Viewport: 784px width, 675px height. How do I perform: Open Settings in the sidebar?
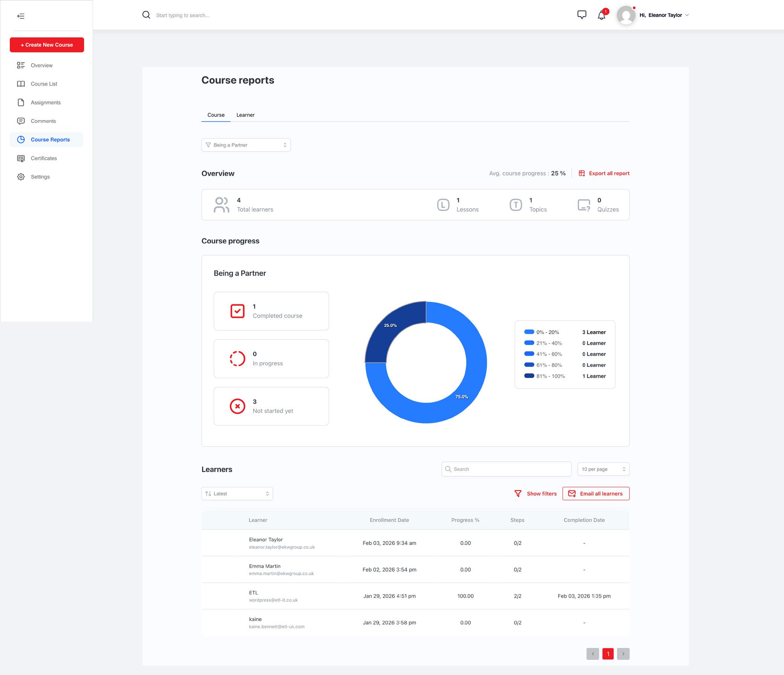pos(40,177)
